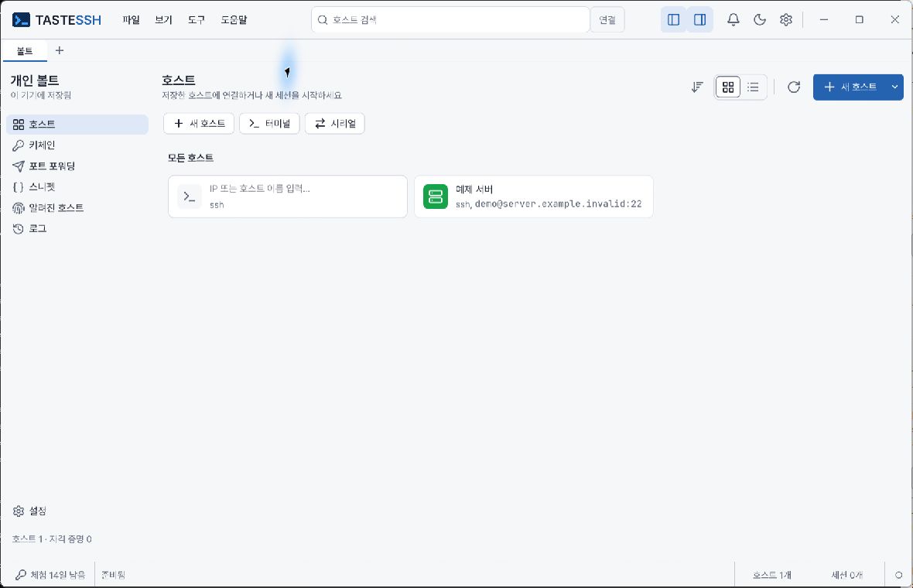Open the 도구 menu
913x588 pixels.
(x=197, y=20)
